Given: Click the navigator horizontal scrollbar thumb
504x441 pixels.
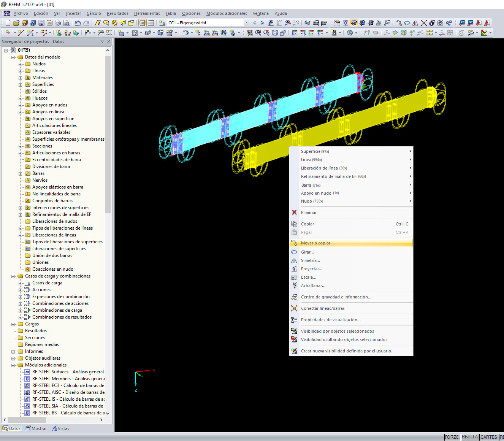Looking at the screenshot, I should tap(27, 420).
